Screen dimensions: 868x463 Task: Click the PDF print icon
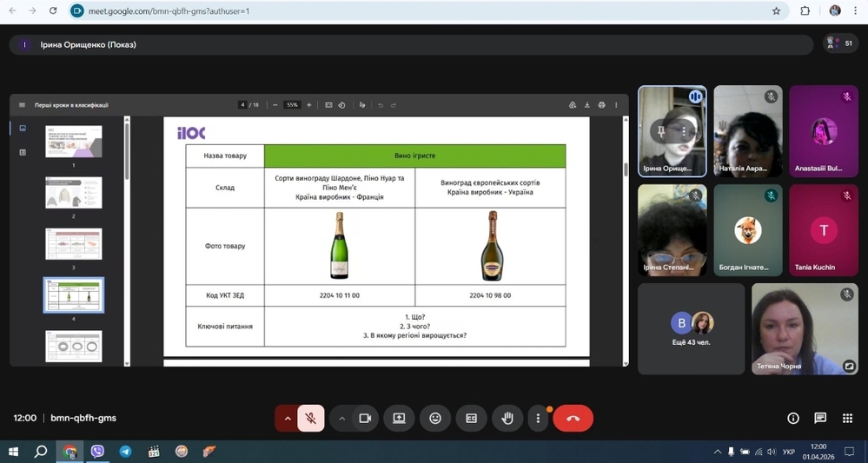601,105
